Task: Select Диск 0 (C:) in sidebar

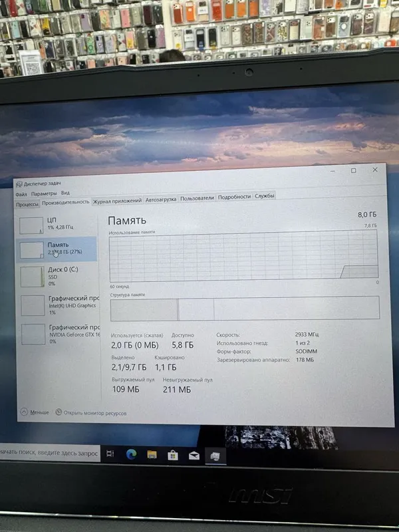Action: click(x=57, y=276)
